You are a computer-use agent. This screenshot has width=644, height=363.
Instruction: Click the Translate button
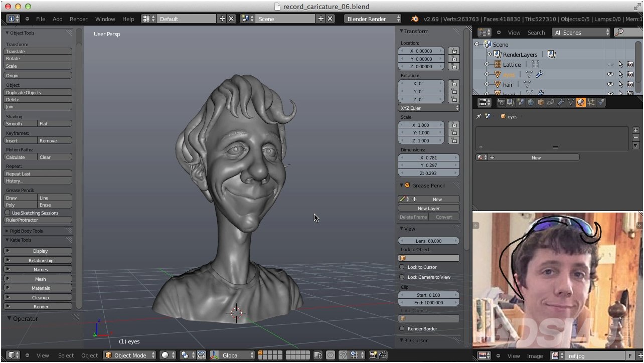click(x=38, y=51)
